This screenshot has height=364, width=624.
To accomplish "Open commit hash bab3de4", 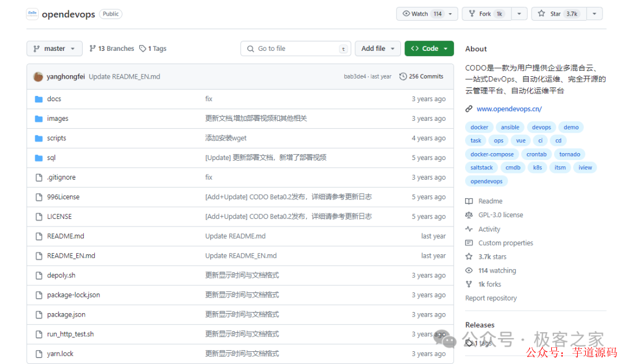I will click(x=355, y=76).
